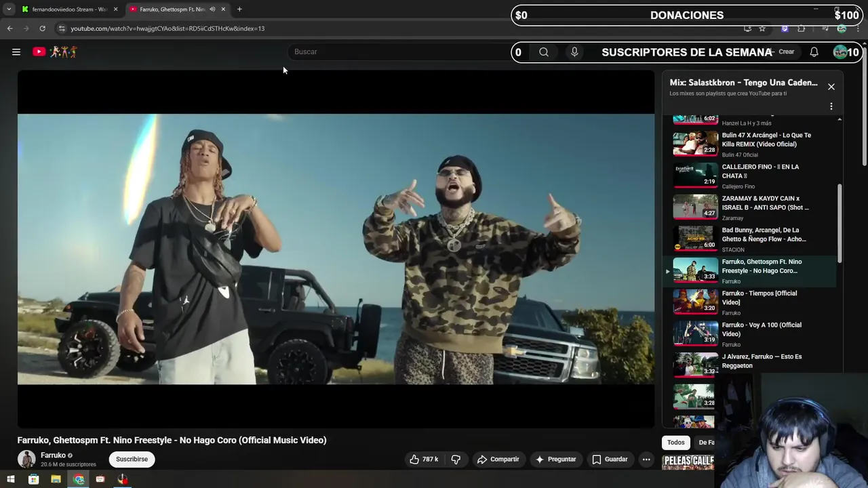868x488 pixels.
Task: Open the red-and-white taskbar app icon
Action: 100,479
